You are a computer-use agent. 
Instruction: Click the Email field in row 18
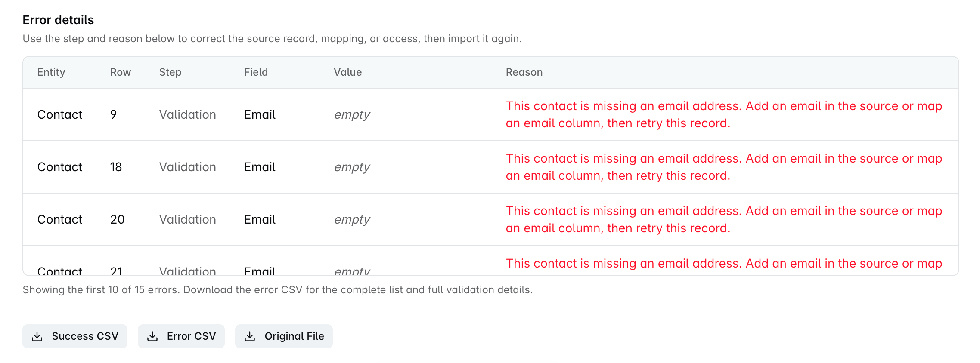pyautogui.click(x=260, y=167)
